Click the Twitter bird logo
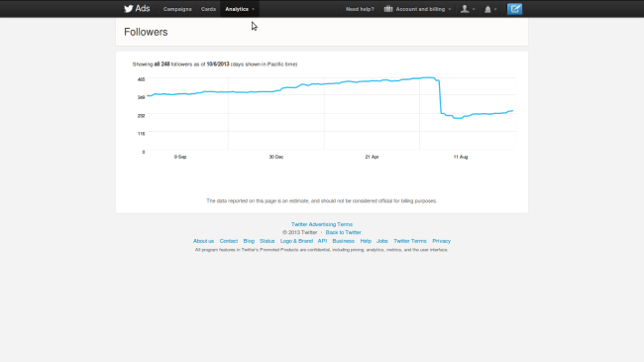This screenshot has height=362, width=644. point(129,9)
